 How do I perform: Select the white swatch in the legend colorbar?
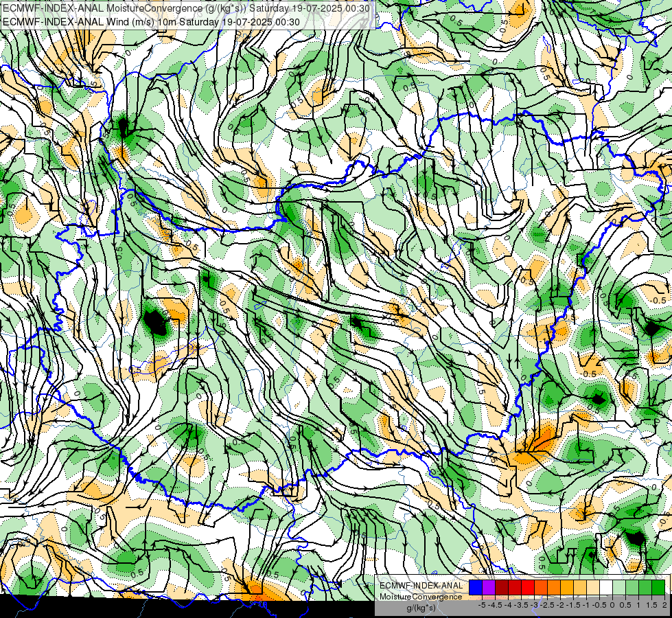point(606,588)
